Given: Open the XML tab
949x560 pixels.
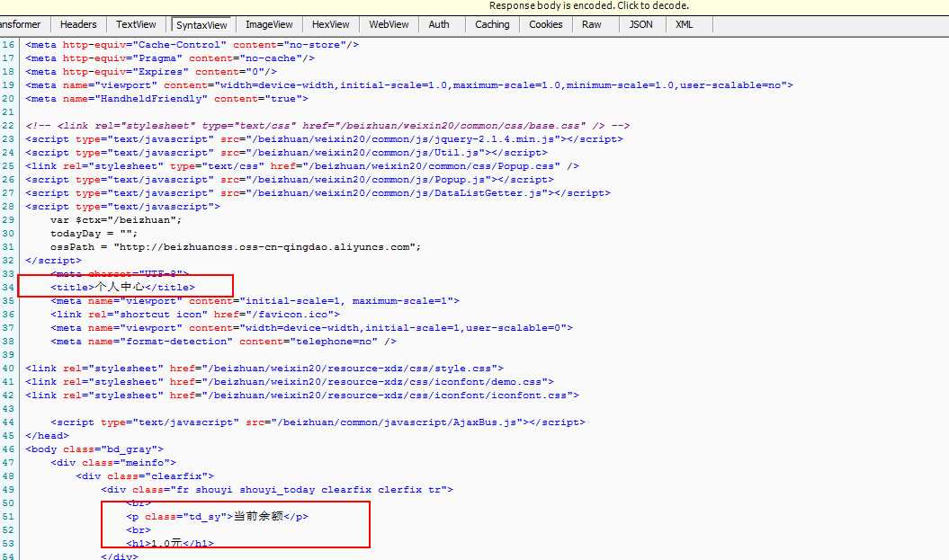Looking at the screenshot, I should [x=684, y=25].
